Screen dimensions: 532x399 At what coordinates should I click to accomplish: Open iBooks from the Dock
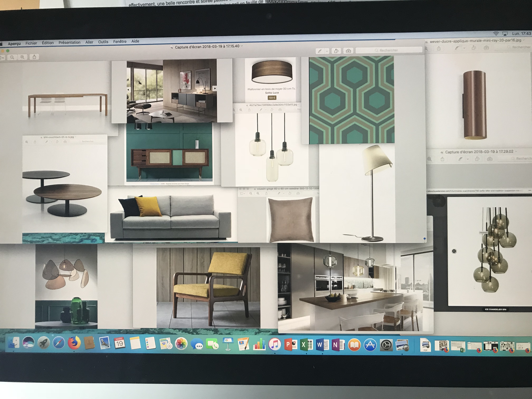coord(354,345)
